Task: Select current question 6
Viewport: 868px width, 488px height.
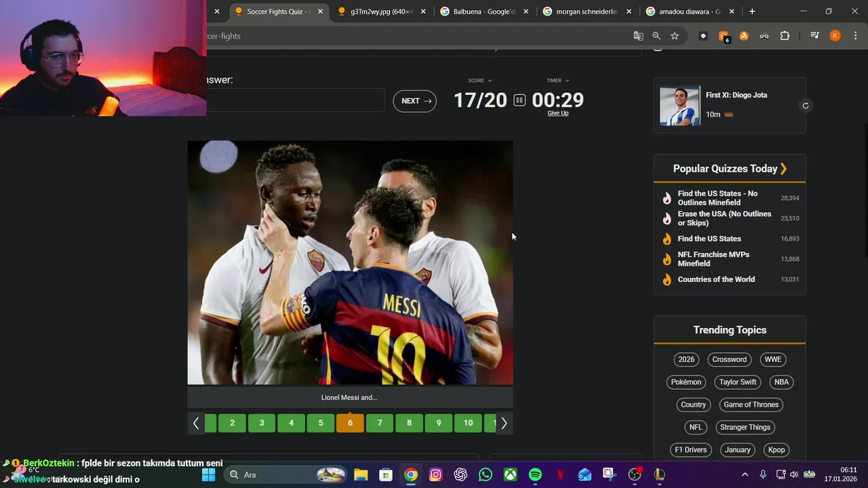Action: 350,423
